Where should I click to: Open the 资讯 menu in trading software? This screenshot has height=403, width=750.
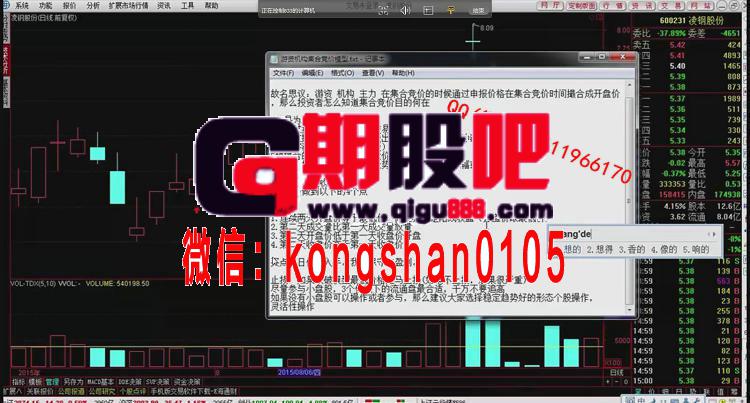click(164, 6)
